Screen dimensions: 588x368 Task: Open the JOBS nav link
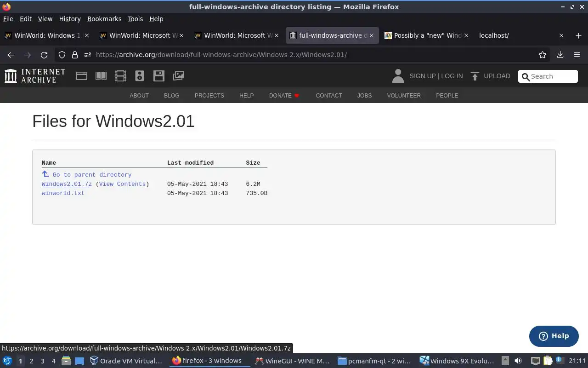364,96
